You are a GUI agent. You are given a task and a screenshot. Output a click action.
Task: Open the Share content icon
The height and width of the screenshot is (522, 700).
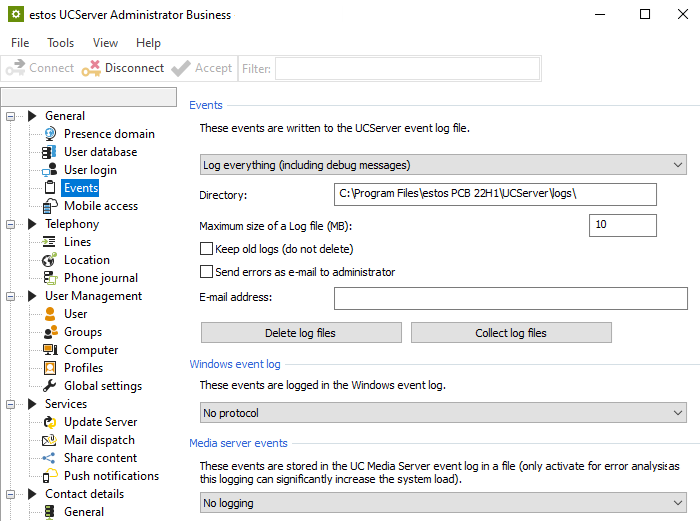click(x=49, y=458)
